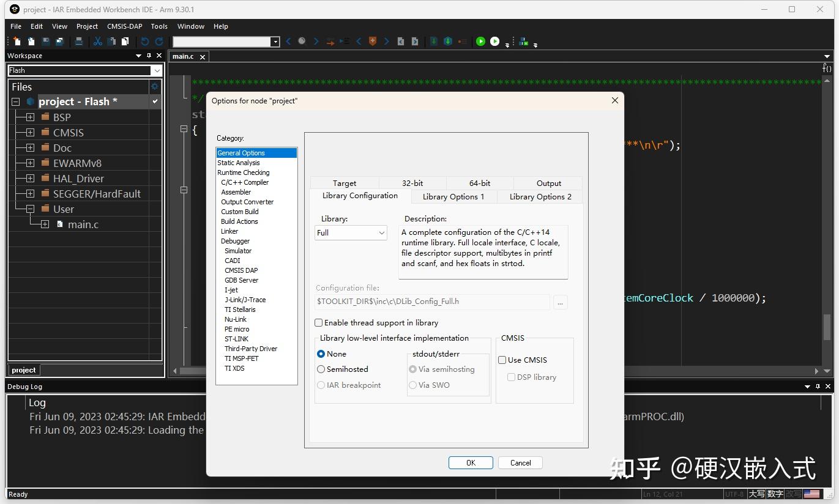Collapse the User folder

coord(30,209)
